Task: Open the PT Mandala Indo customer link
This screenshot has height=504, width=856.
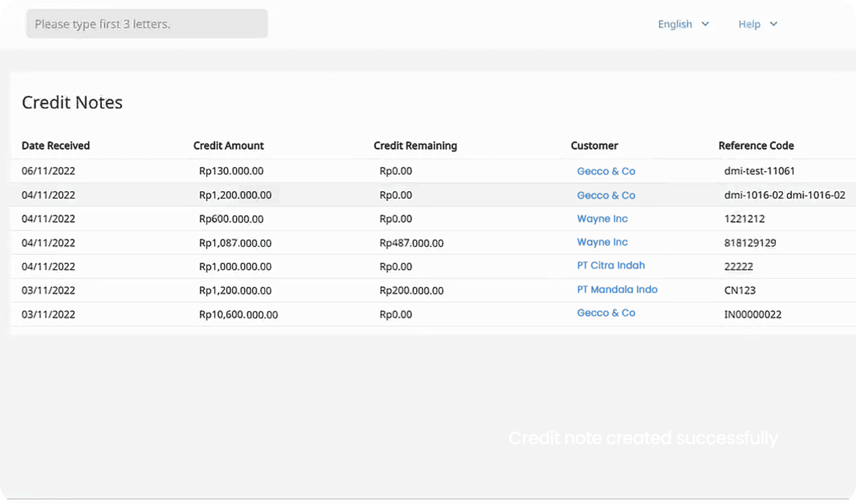Action: (x=617, y=290)
